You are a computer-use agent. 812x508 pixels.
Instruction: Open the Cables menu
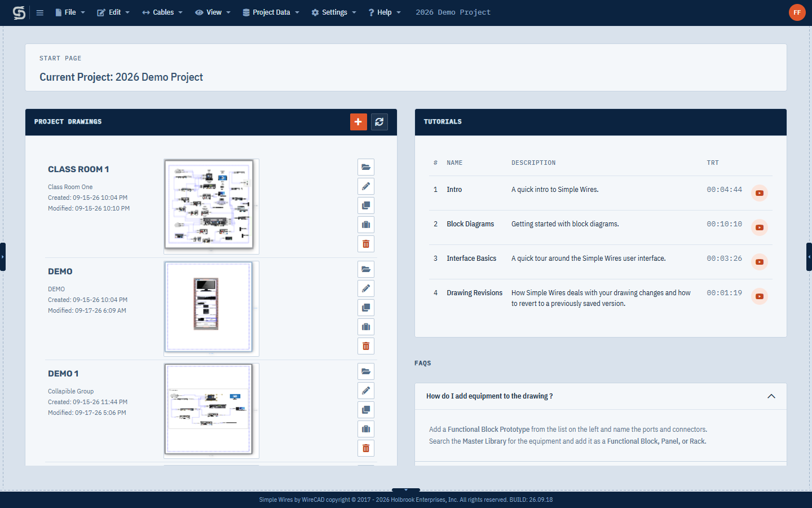pos(162,12)
